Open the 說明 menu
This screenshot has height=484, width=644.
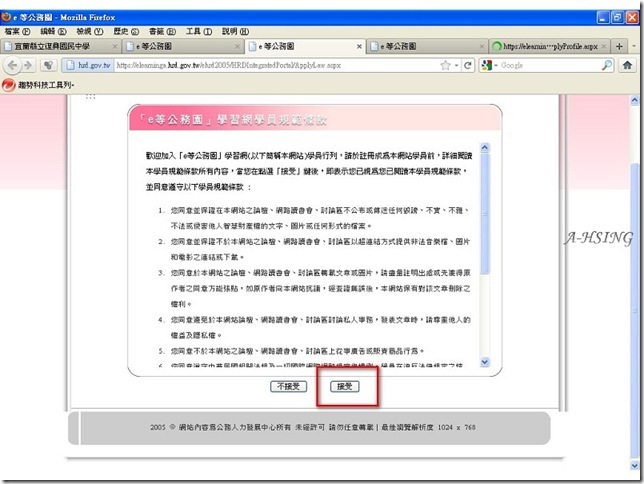coord(235,31)
